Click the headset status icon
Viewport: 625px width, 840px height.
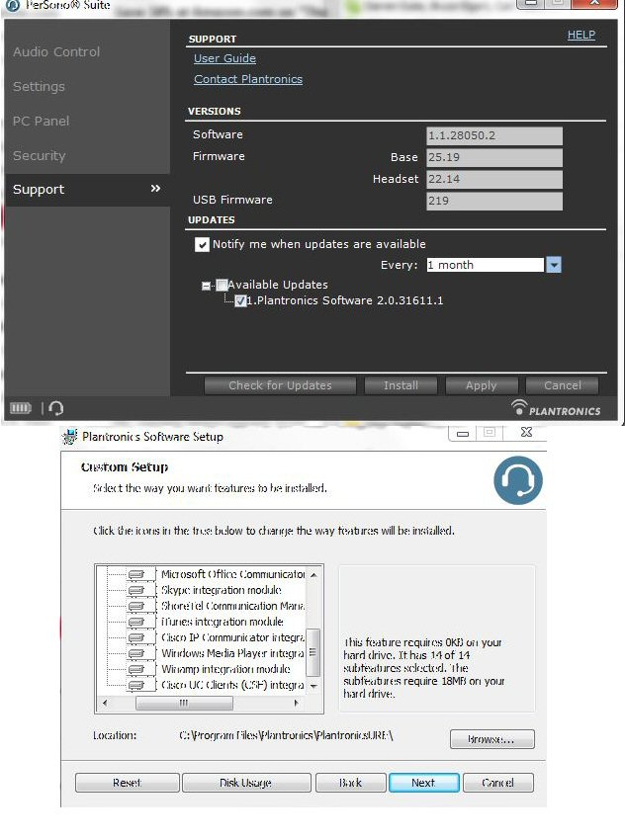(x=55, y=409)
